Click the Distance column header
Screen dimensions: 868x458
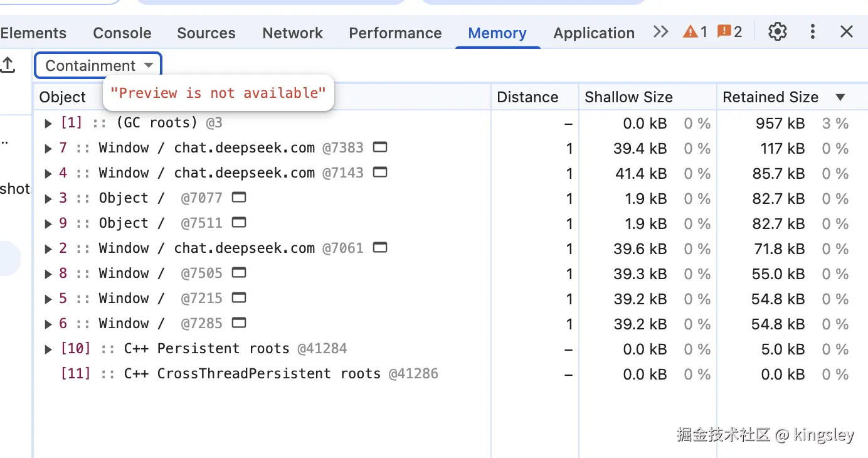pos(527,97)
